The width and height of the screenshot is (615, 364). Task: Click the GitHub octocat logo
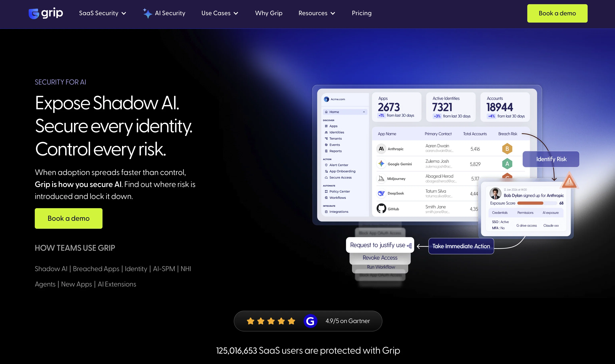point(381,209)
